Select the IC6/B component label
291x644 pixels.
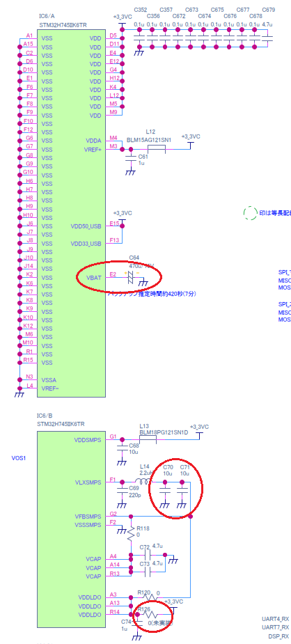click(45, 416)
